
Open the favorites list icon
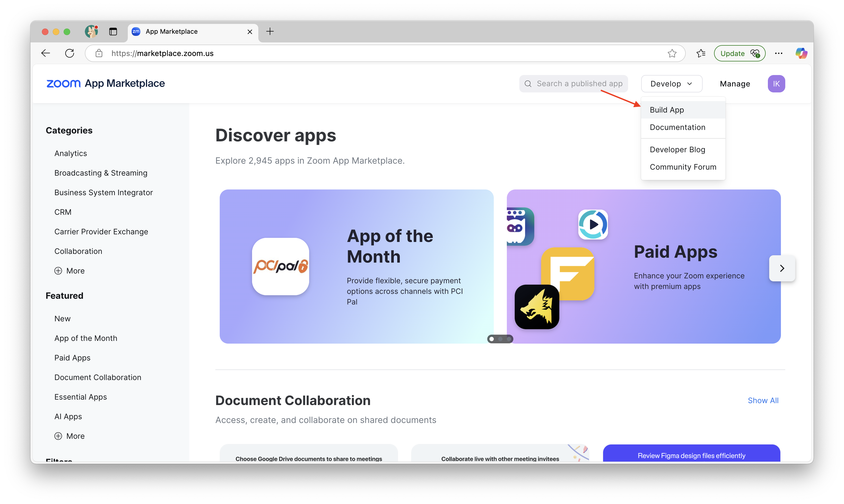(701, 53)
